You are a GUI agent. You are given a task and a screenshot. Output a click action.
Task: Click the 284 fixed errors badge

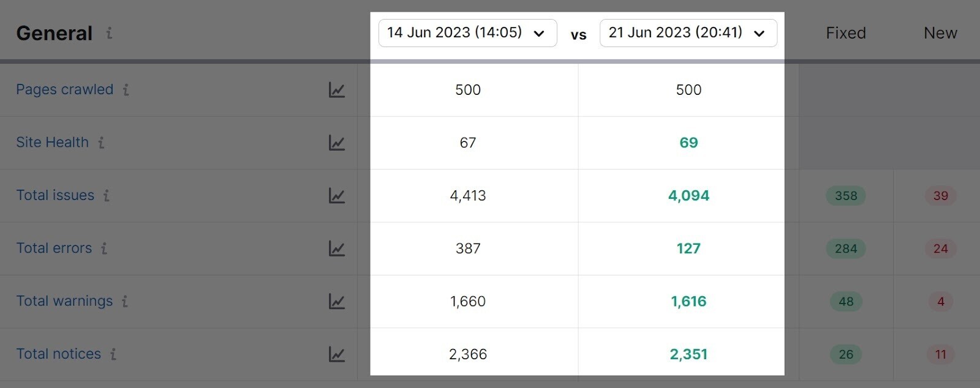(846, 248)
